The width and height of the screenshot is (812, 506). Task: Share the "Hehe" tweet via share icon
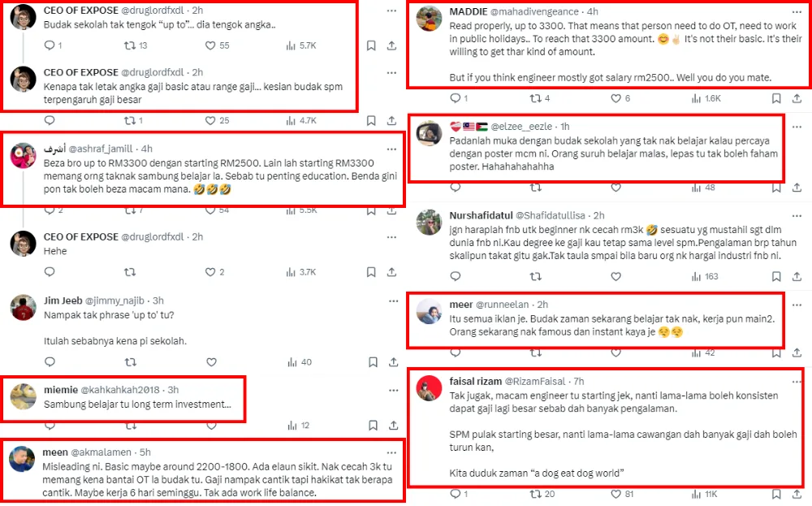[394, 272]
